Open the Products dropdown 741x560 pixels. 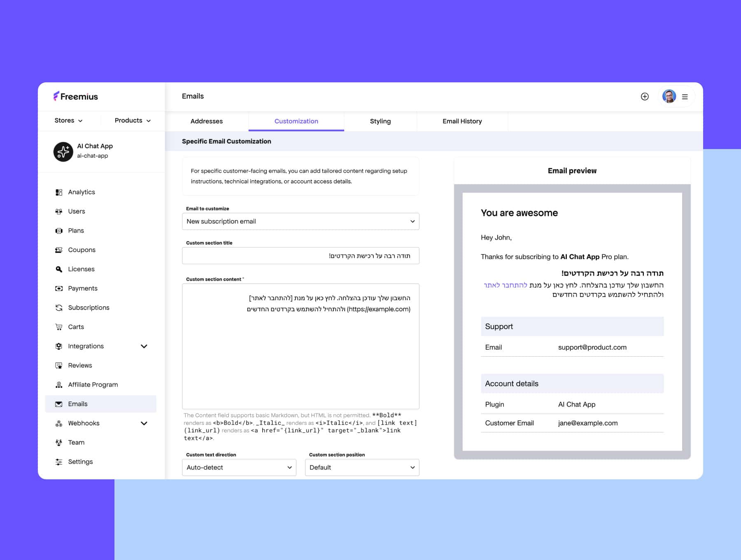(x=133, y=121)
